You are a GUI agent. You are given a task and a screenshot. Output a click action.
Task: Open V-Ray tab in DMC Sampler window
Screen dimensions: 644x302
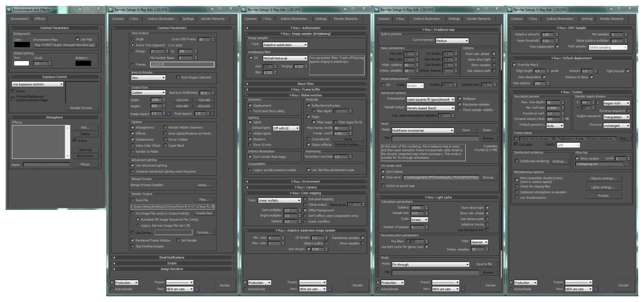point(533,19)
